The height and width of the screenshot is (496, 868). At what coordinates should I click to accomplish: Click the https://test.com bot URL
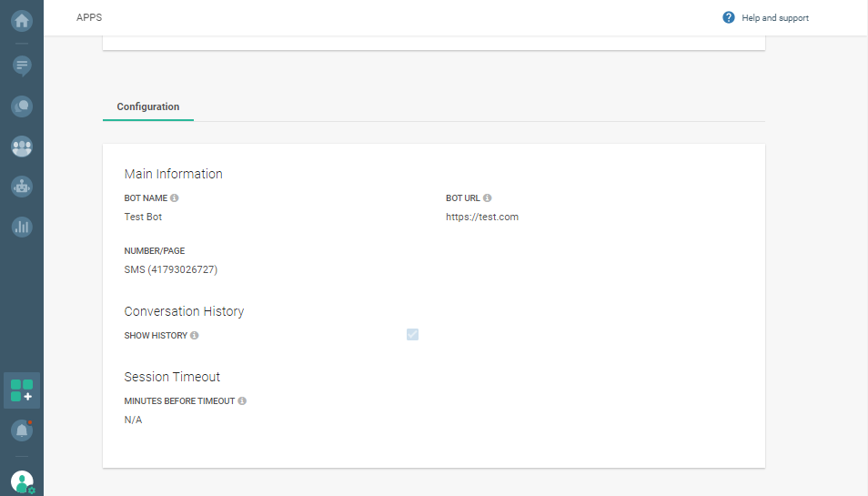pos(482,218)
